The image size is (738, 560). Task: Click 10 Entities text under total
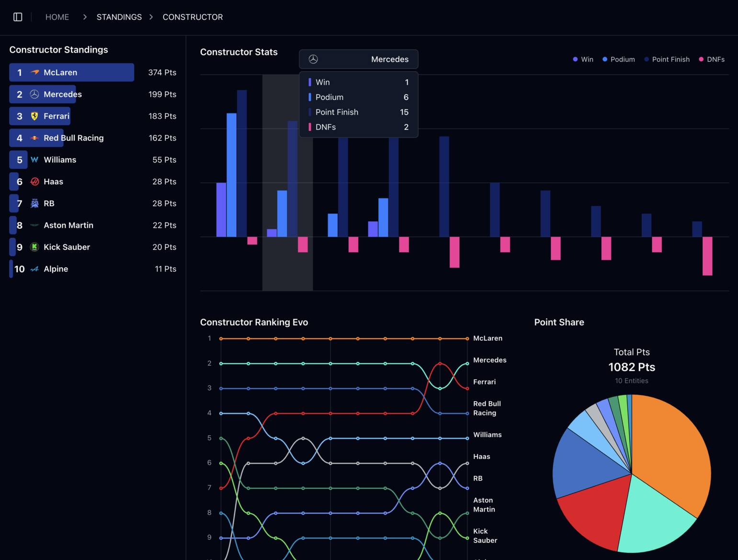[x=632, y=381]
